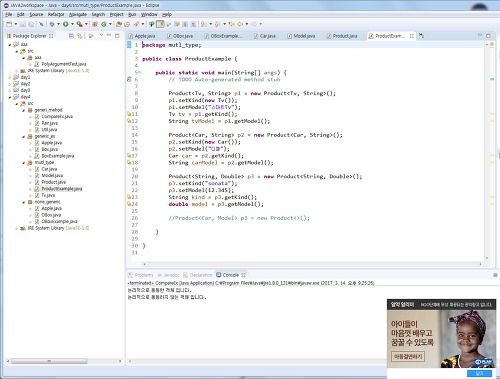
Task: Open the New Java Class dropdown arrow
Action: [x=110, y=24]
